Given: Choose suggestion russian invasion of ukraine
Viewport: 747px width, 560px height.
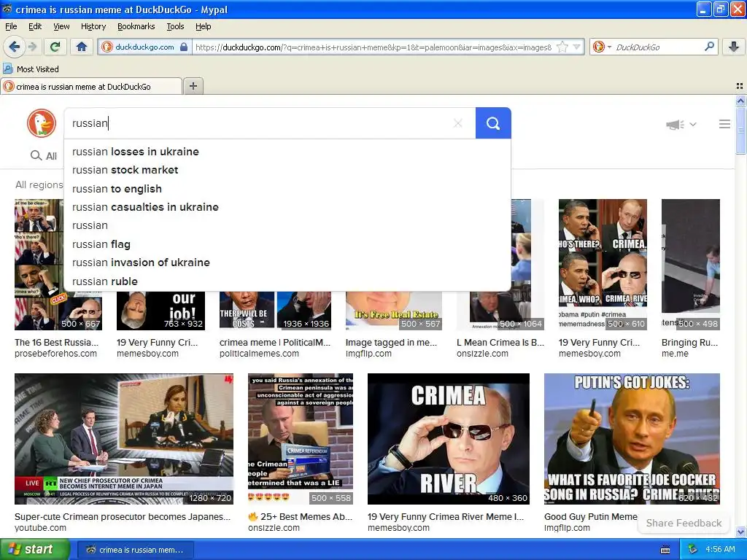Looking at the screenshot, I should pos(287,262).
